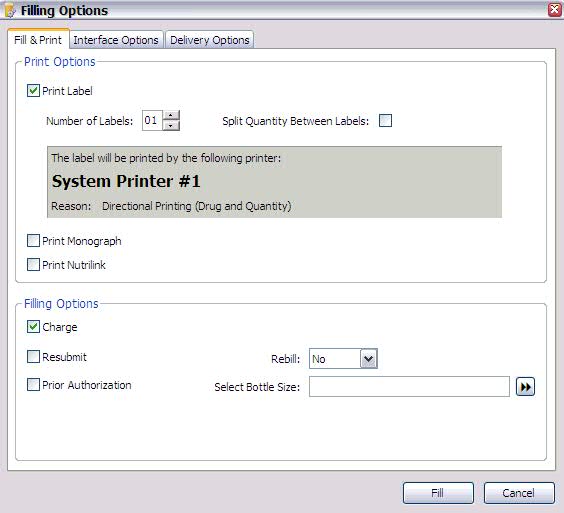Check the Prior Authorization box
564x513 pixels.
point(33,385)
